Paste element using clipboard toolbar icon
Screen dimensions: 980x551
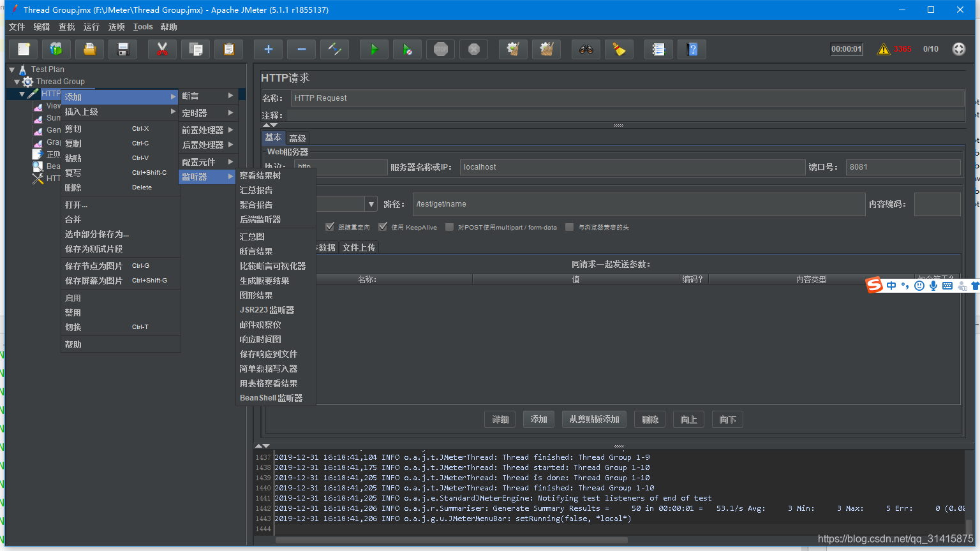(x=229, y=49)
